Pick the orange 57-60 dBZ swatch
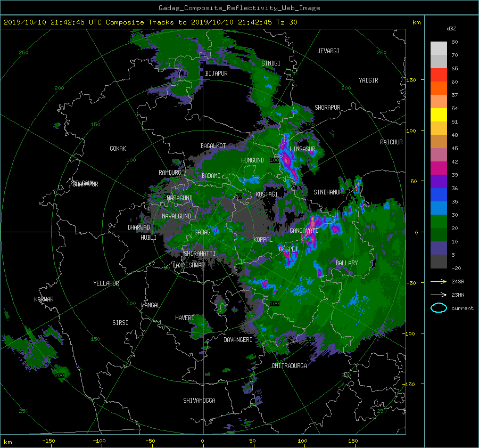479x448 pixels. tap(439, 88)
